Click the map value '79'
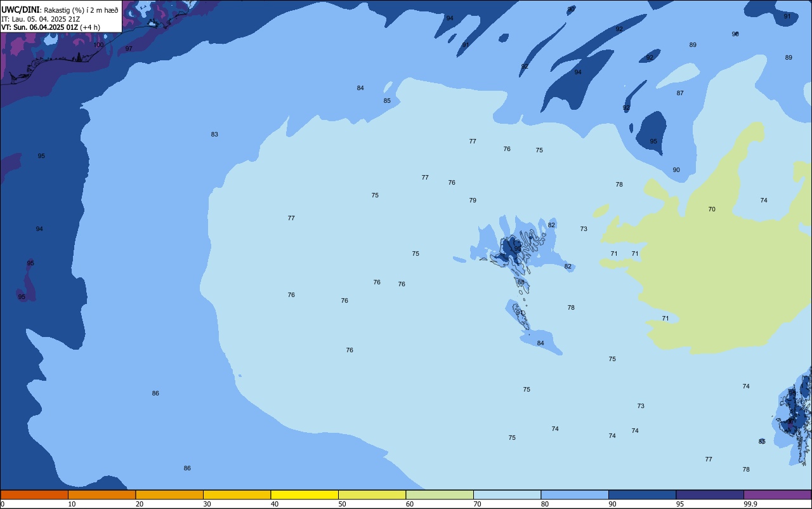The height and width of the screenshot is (509, 812). 473,201
